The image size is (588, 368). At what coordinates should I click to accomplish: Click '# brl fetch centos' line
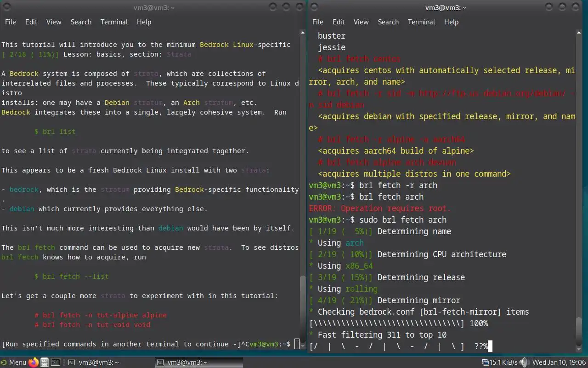[359, 59]
